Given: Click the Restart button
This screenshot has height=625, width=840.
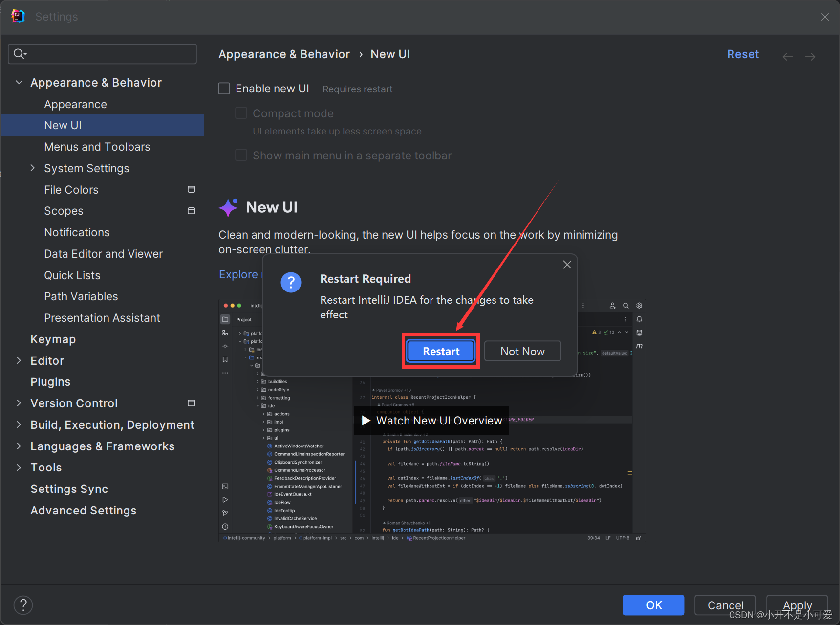Looking at the screenshot, I should (441, 351).
